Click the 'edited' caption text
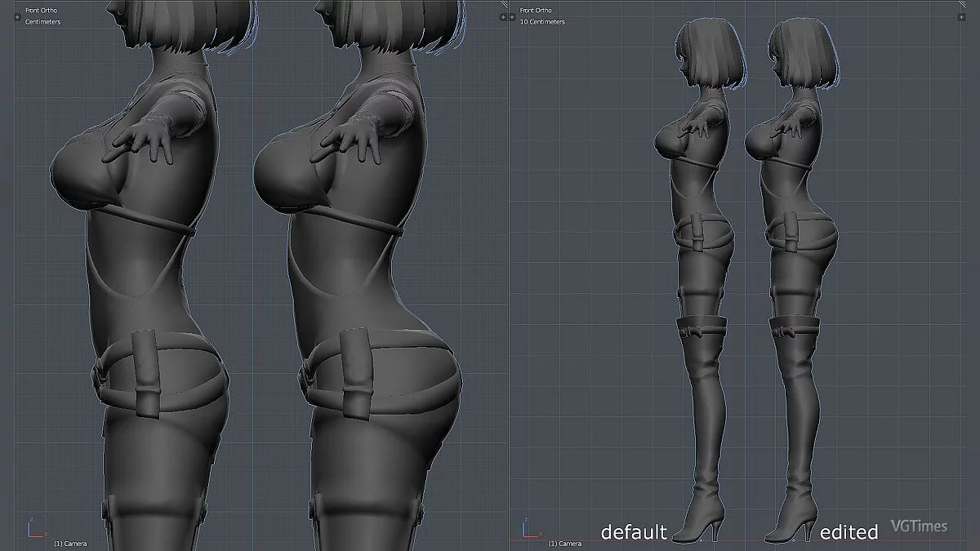 849,532
